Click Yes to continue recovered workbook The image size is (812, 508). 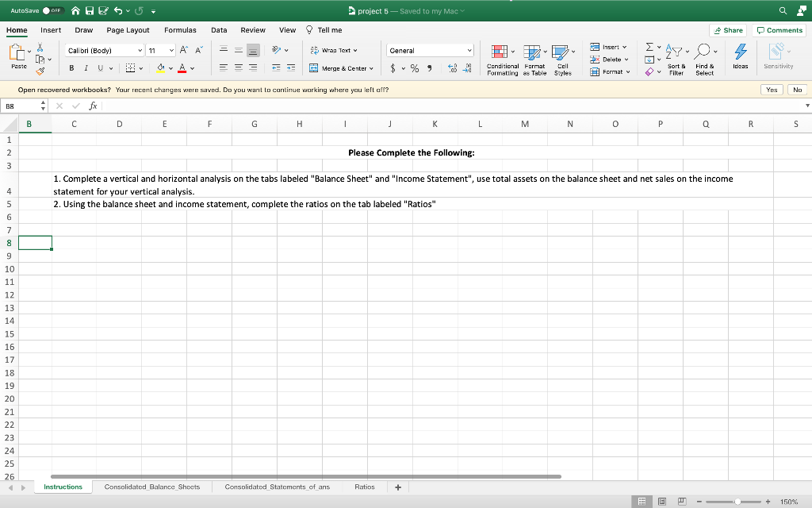[x=772, y=90]
